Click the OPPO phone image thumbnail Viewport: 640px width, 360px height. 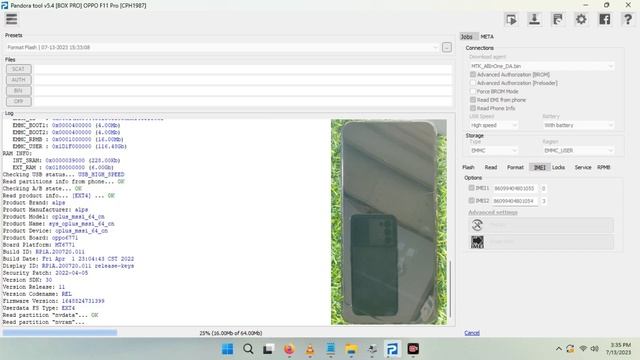[x=389, y=222]
